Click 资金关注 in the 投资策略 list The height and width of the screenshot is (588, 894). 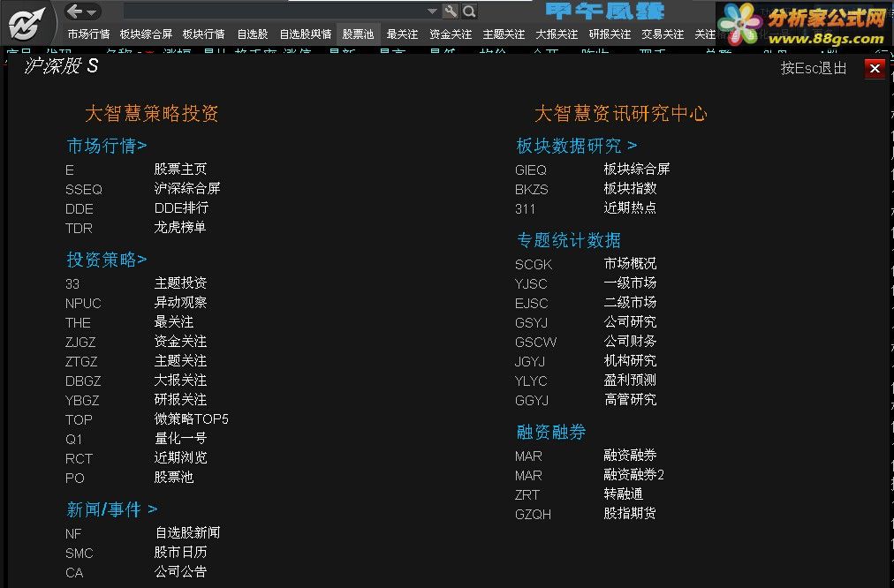pos(180,342)
